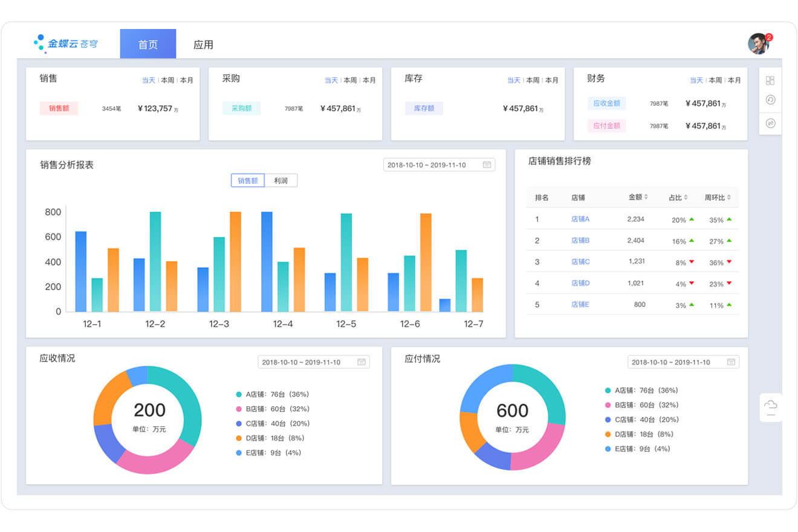The width and height of the screenshot is (798, 532).
Task: Click the swap arrows icon in right sidebar
Action: [x=770, y=123]
